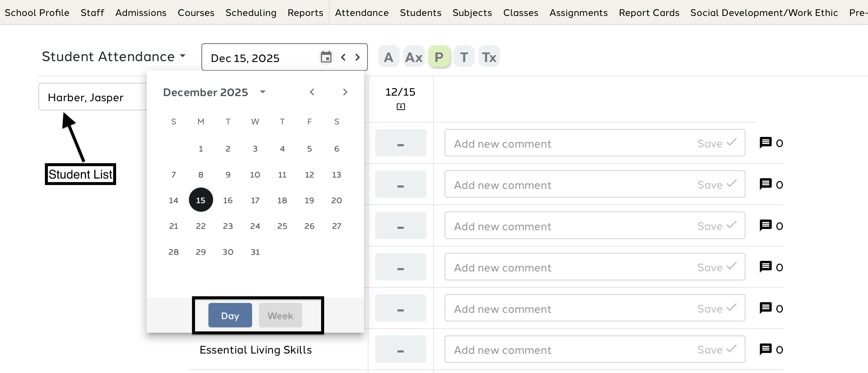Select the Absent (A) attendance code
The height and width of the screenshot is (373, 868).
[389, 57]
